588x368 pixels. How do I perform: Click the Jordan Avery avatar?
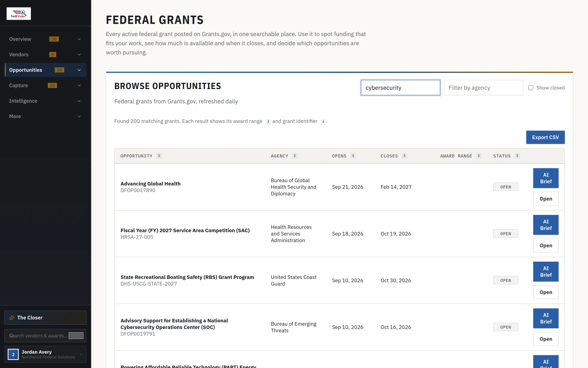[13, 354]
